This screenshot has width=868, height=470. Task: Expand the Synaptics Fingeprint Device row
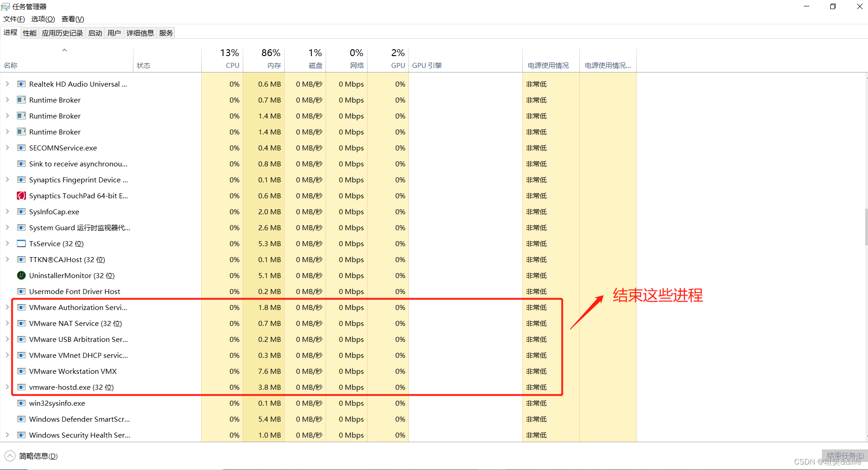(x=7, y=180)
